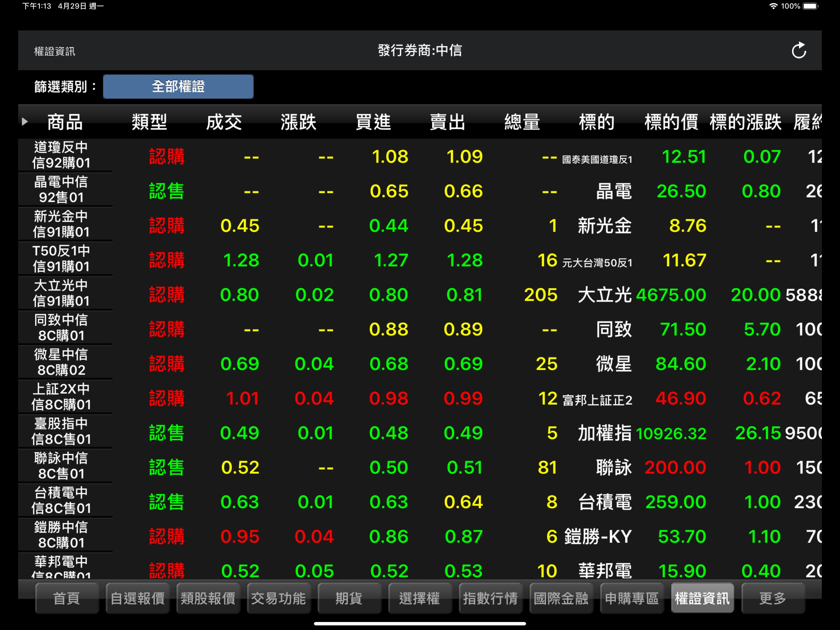Tap last price 0.95 in 鎧勝 row
This screenshot has width=840, height=630.
click(240, 537)
